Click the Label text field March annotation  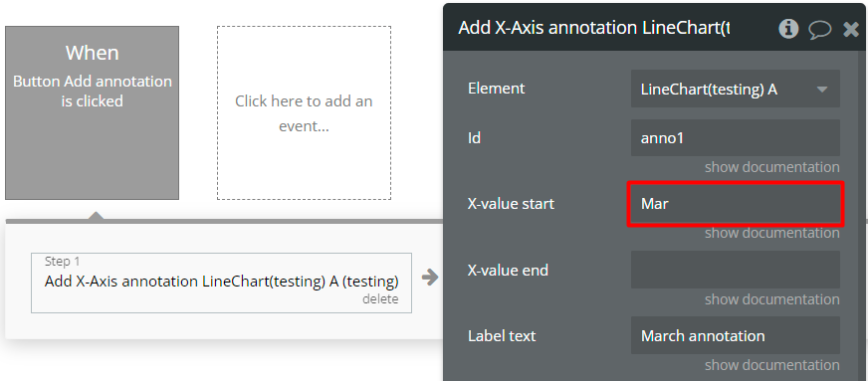tap(736, 335)
